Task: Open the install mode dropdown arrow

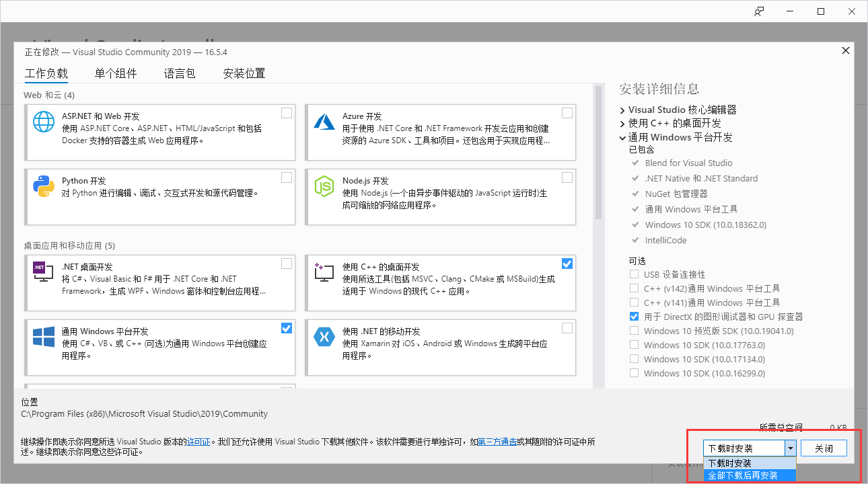Action: 791,448
